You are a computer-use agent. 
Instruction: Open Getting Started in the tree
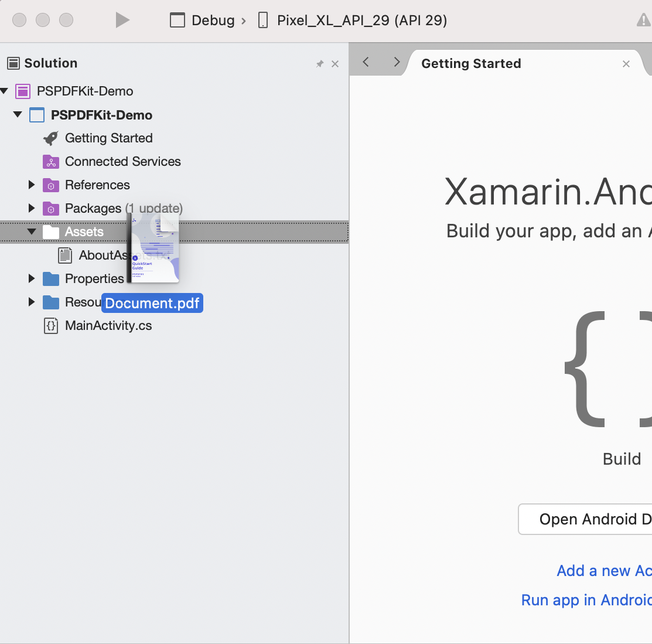click(x=109, y=138)
